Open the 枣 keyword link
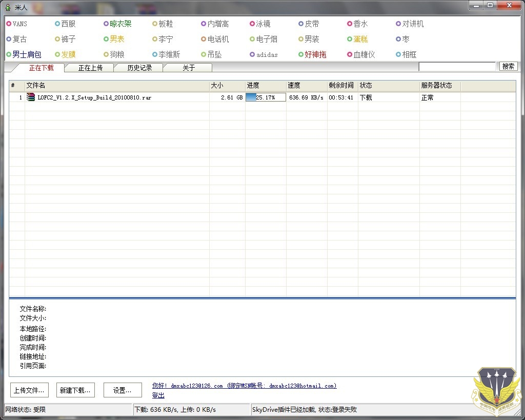This screenshot has width=525, height=420. click(406, 39)
